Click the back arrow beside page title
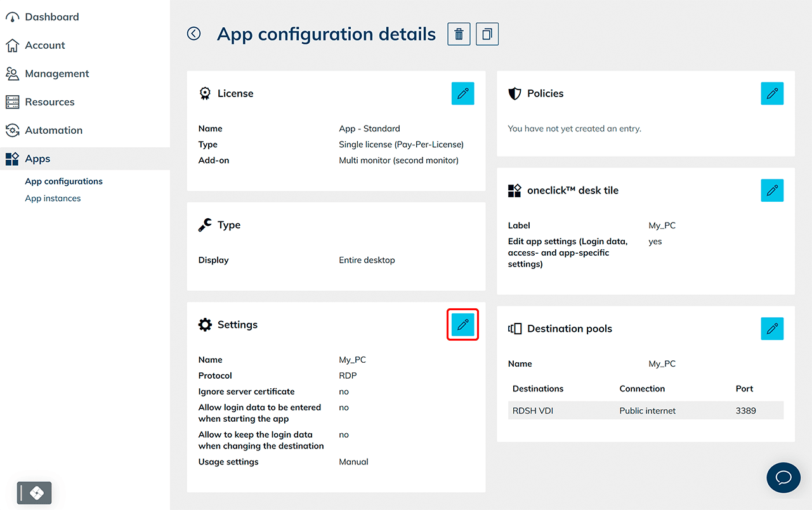The width and height of the screenshot is (812, 510). pyautogui.click(x=193, y=34)
